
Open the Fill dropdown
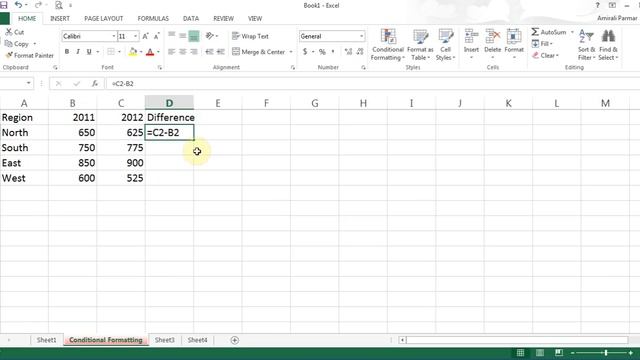pos(542,44)
